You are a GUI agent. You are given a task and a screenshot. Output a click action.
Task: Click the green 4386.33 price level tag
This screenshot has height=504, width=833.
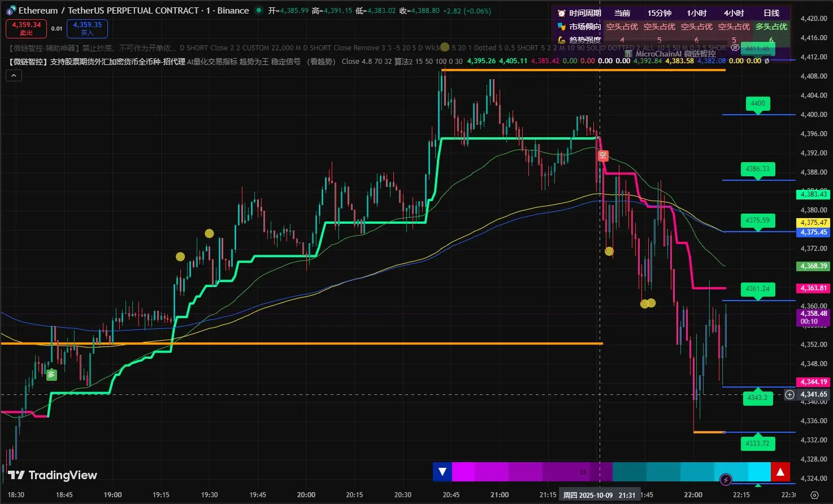point(757,169)
